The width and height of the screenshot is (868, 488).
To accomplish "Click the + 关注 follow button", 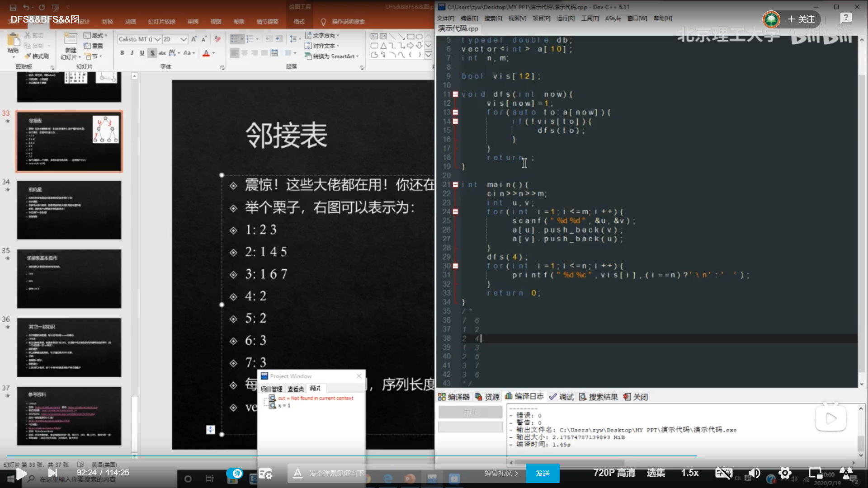I will (801, 19).
